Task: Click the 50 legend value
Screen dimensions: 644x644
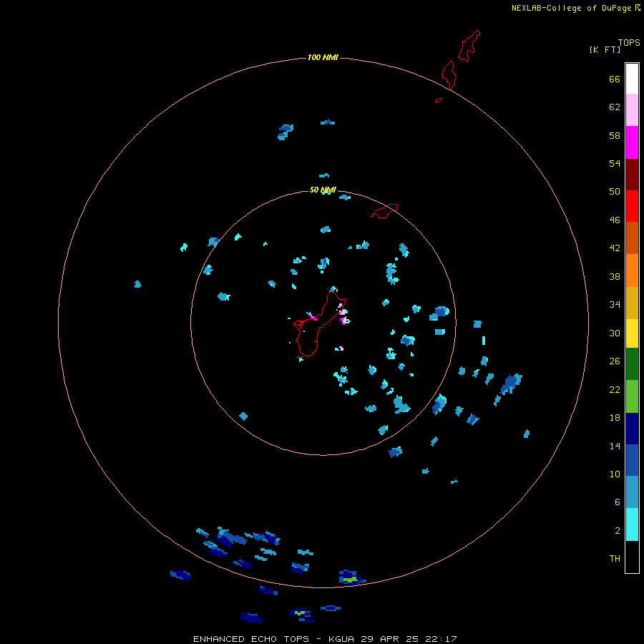Action: (615, 191)
